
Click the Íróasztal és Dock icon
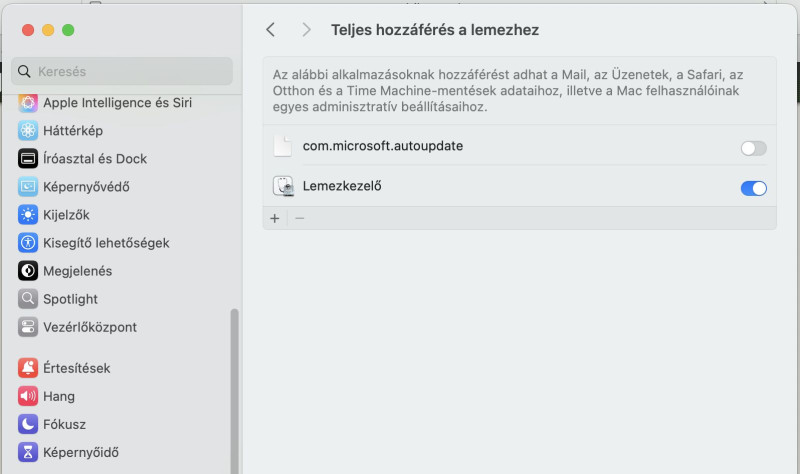coord(28,159)
